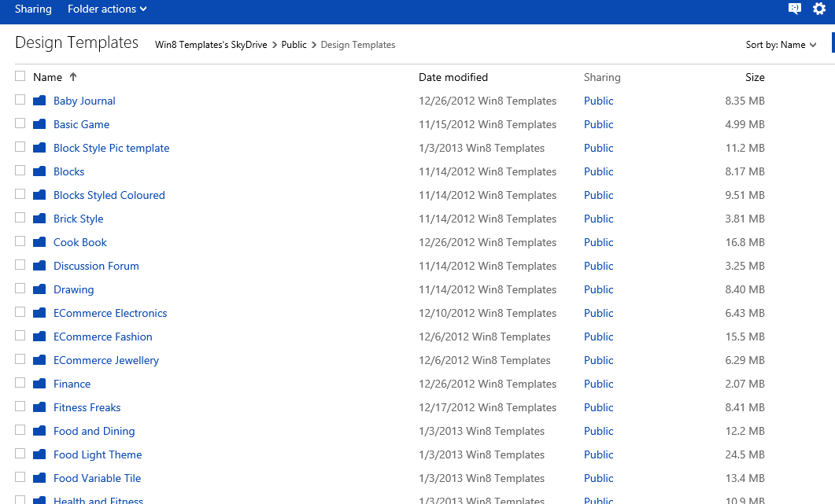Image resolution: width=835 pixels, height=504 pixels.
Task: Click the Finance folder icon
Action: click(39, 384)
